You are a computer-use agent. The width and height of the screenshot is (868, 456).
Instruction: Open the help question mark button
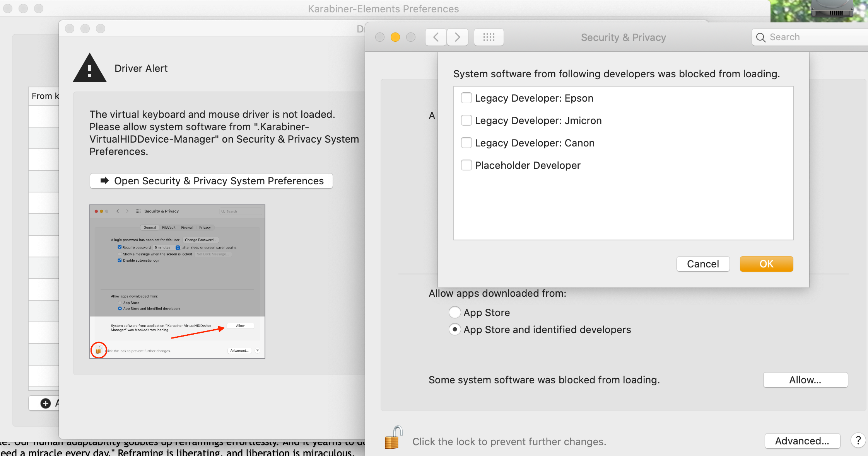pyautogui.click(x=858, y=441)
